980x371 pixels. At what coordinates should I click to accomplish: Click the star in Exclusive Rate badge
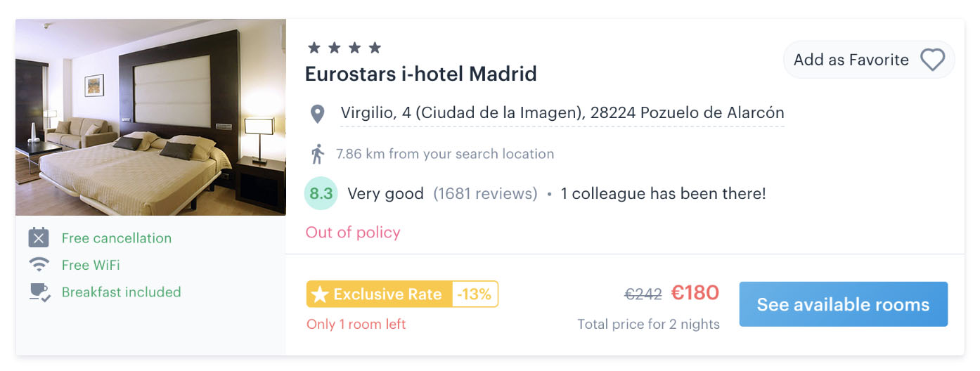coord(320,294)
